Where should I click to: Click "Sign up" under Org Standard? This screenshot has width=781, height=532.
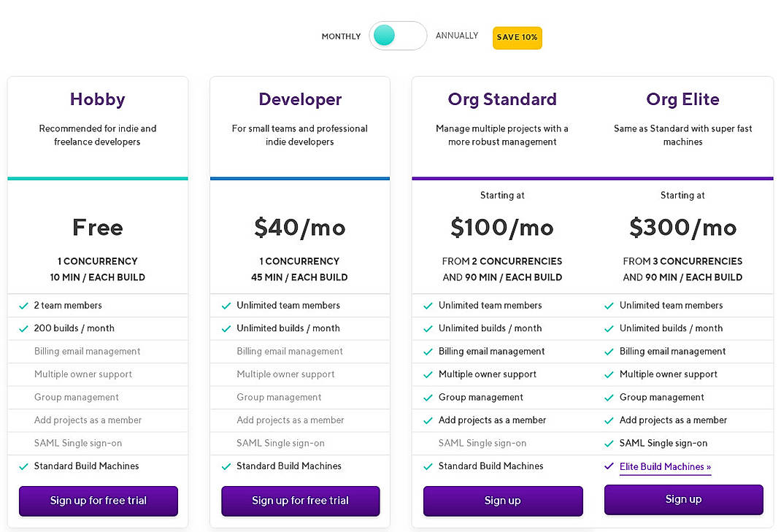(x=502, y=501)
